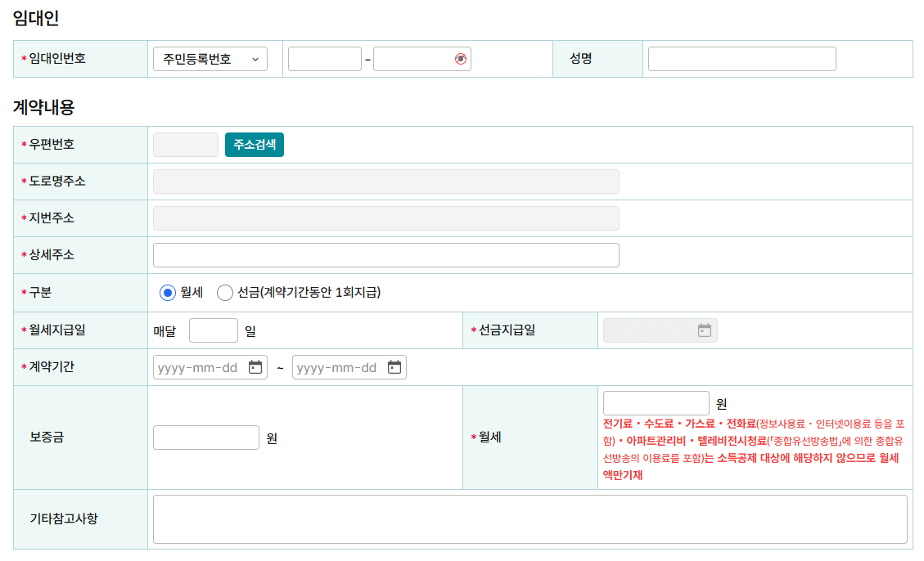Click the 월세지급일 day input box
The height and width of the screenshot is (561, 924).
pos(213,330)
